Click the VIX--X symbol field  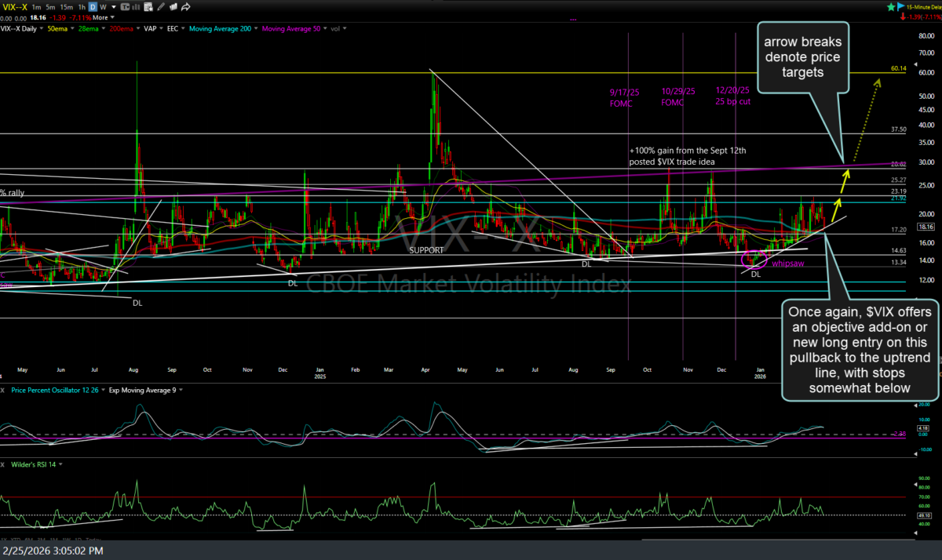pyautogui.click(x=13, y=6)
